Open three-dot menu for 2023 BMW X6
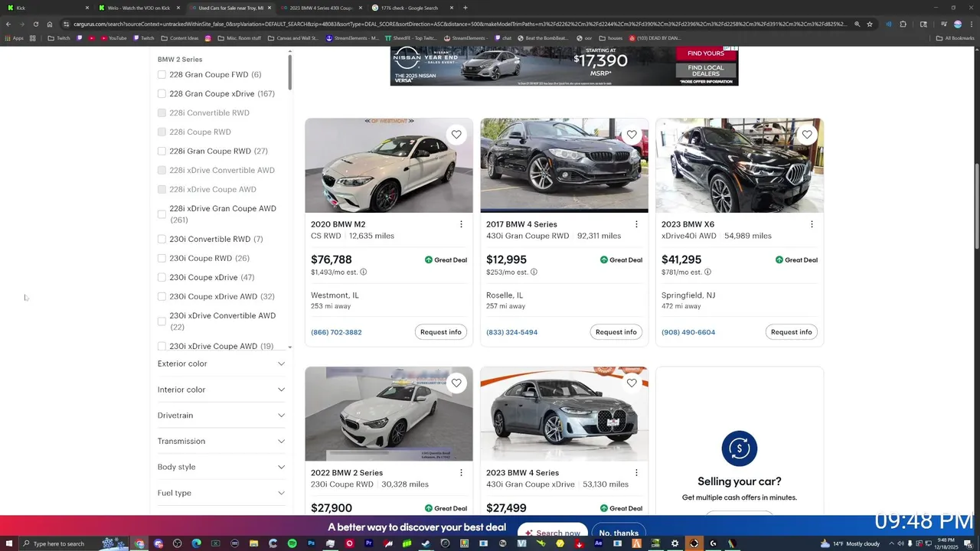Viewport: 980px width, 551px height. click(812, 224)
